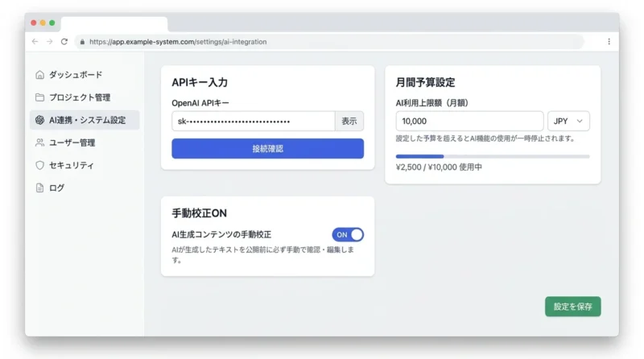Click the active browser tab

114,23
